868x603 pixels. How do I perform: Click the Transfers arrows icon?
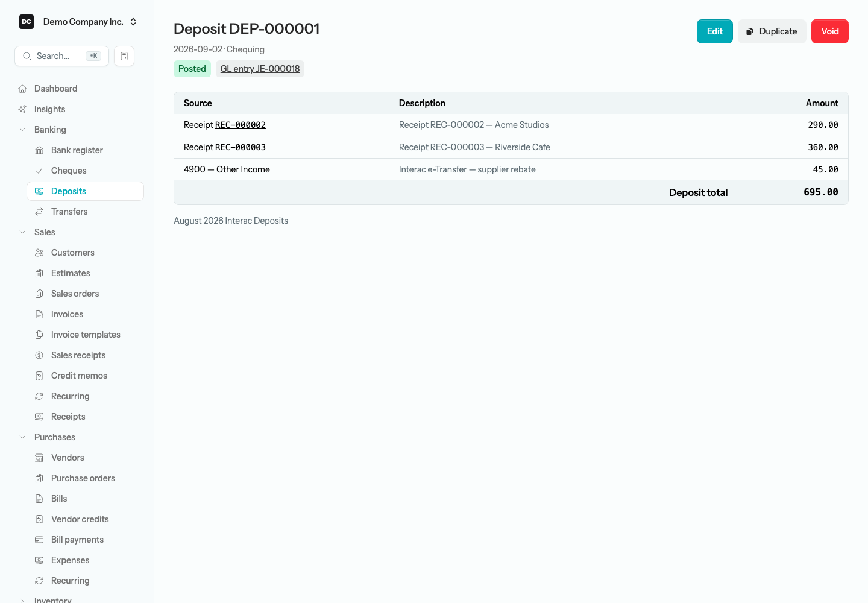39,212
